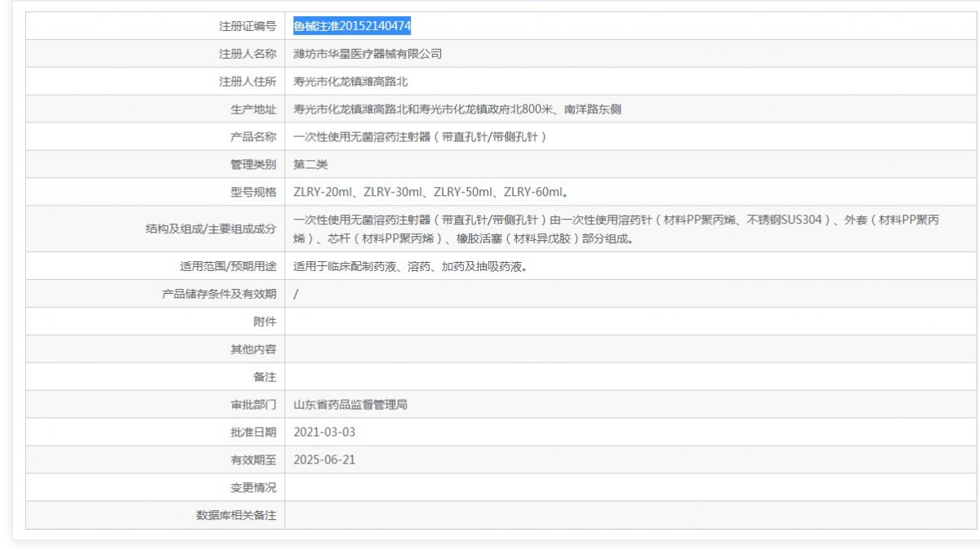Click the registrant address 寿光市化龙镇潍高路北
Screen dimensions: 980x551
(x=350, y=82)
